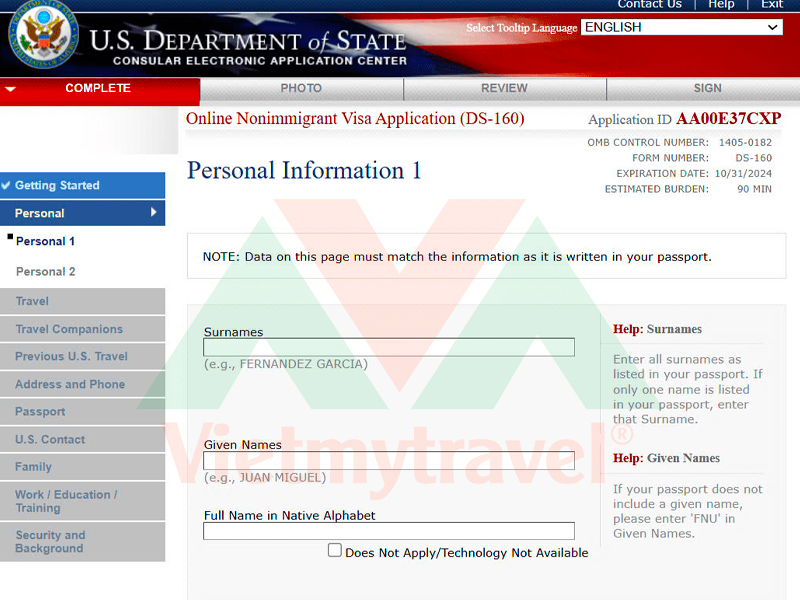The image size is (800, 600).
Task: Go to Work / Education / Training section
Action: point(83,501)
